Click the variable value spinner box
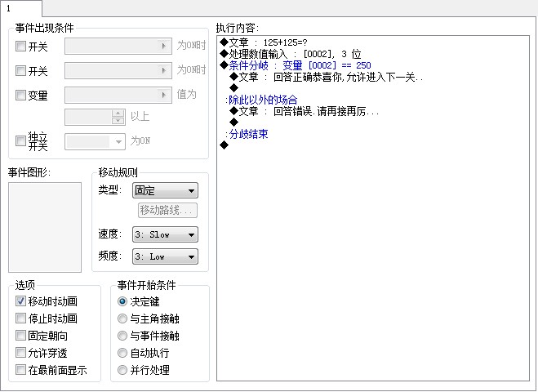538x392 pixels. (x=95, y=117)
